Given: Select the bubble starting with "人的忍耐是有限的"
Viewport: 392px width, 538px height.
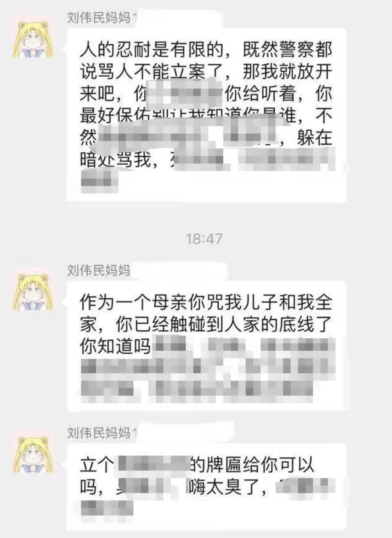Looking at the screenshot, I should coord(207,115).
